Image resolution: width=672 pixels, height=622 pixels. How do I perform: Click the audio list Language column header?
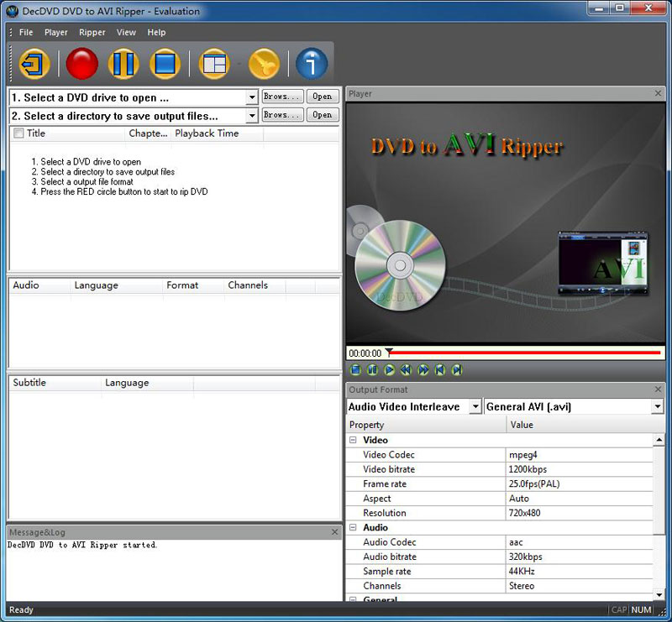117,285
